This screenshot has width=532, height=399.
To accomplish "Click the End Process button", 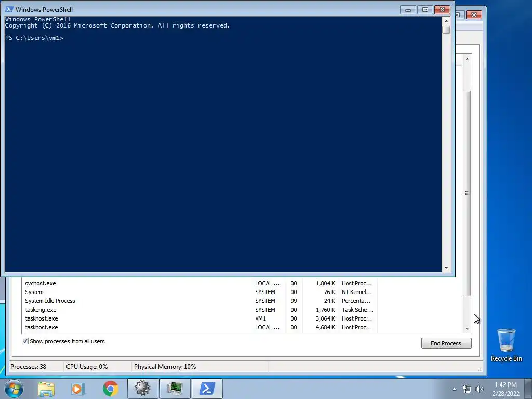I will point(446,343).
